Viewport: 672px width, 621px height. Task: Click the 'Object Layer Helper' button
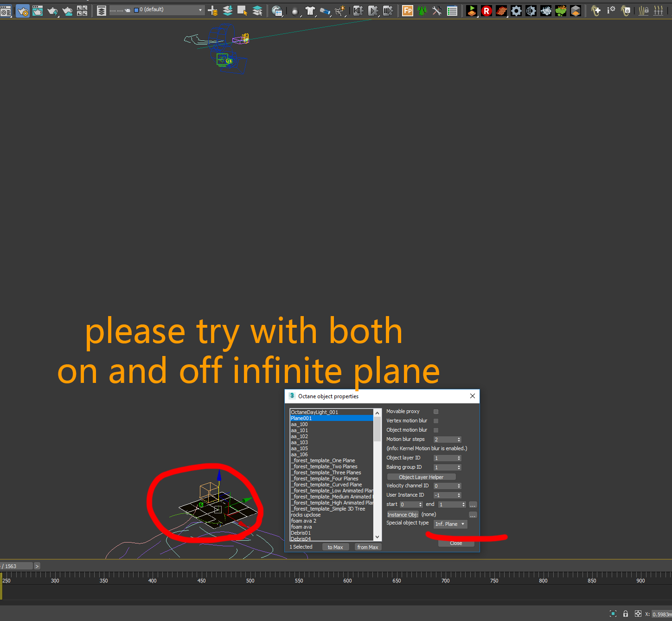tap(421, 477)
